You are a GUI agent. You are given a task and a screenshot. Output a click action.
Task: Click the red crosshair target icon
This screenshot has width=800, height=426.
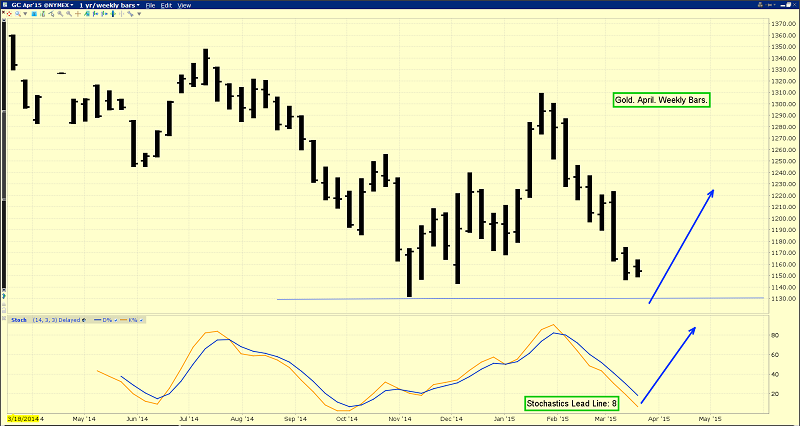click(x=9, y=14)
